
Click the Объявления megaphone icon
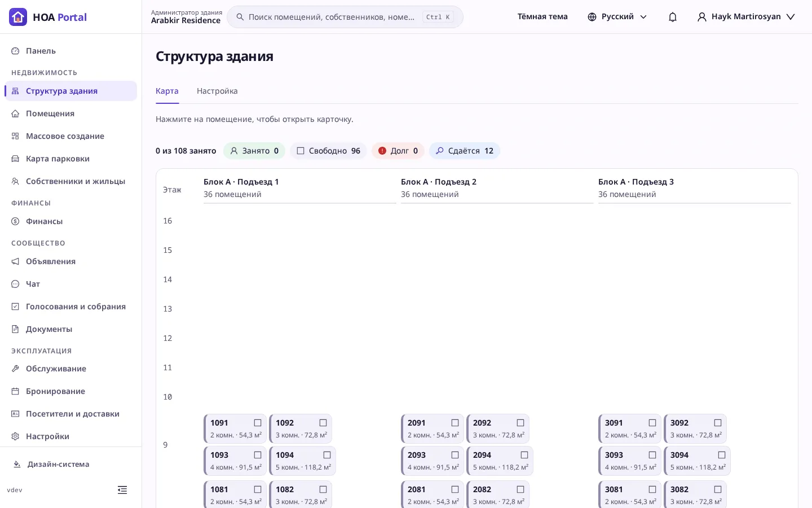tap(15, 261)
